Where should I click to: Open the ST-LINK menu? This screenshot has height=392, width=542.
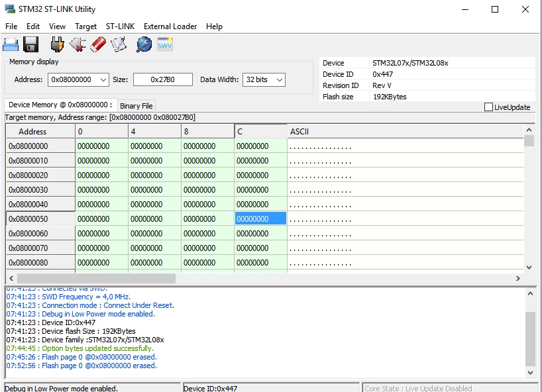(x=121, y=26)
